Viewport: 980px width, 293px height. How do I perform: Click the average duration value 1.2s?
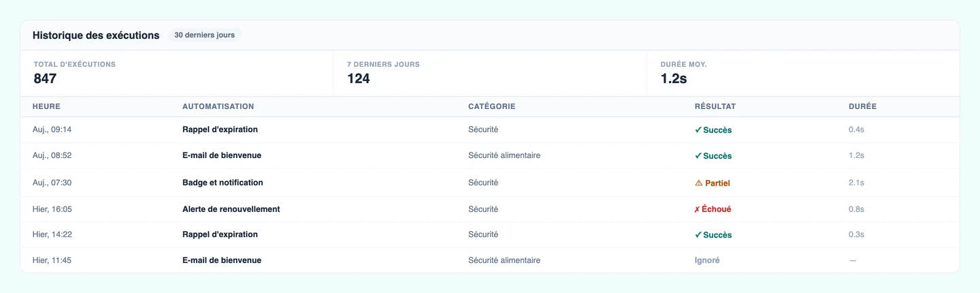(x=674, y=78)
